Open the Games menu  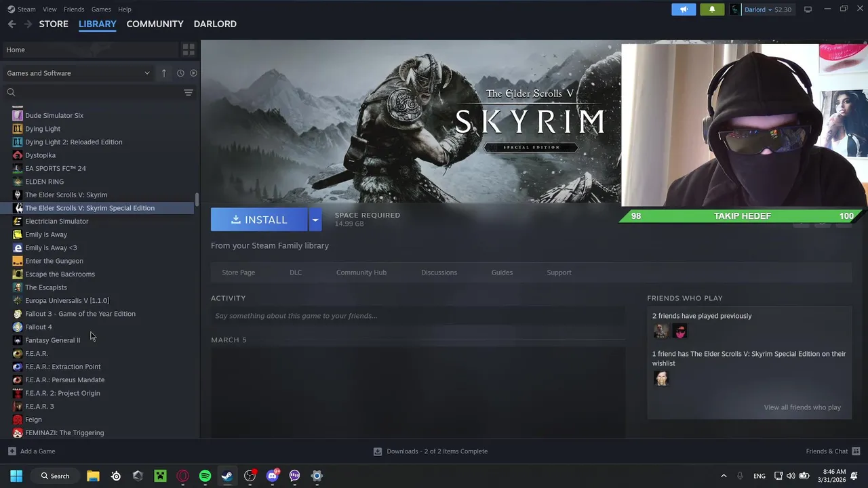(101, 9)
